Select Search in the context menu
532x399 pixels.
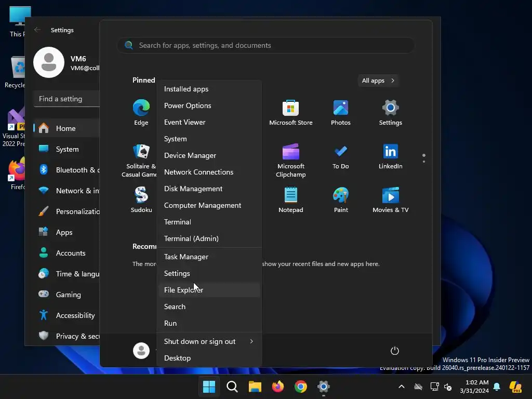pyautogui.click(x=209, y=307)
